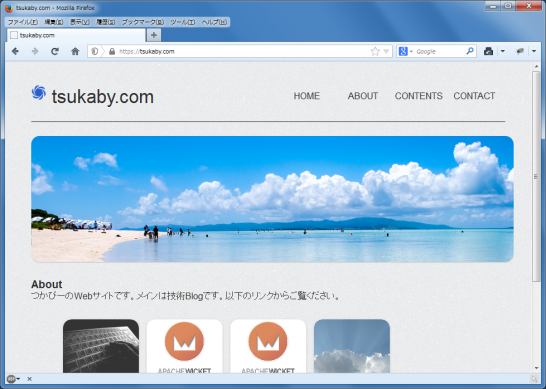
Task: Click the scrollbar up arrow
Action: coord(536,67)
